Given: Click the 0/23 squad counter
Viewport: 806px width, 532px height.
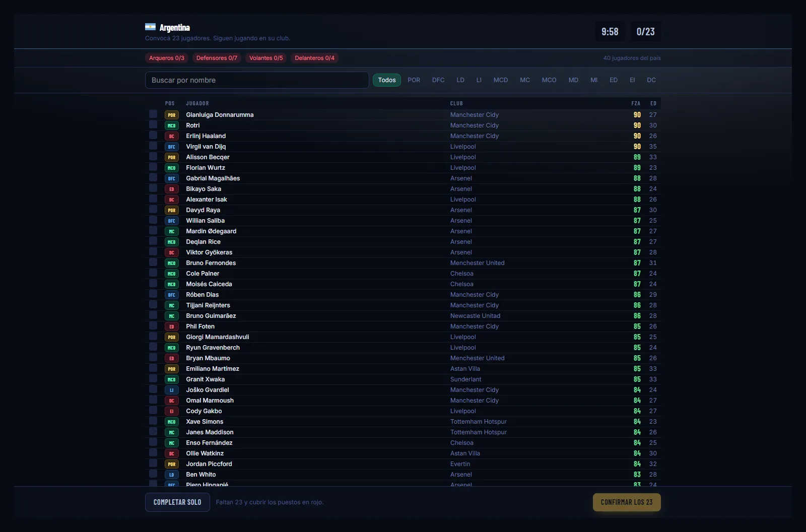Looking at the screenshot, I should pos(646,32).
